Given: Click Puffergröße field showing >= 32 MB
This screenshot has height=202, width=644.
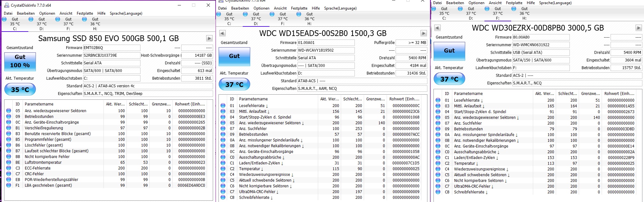Looking at the screenshot, I should (x=411, y=43).
